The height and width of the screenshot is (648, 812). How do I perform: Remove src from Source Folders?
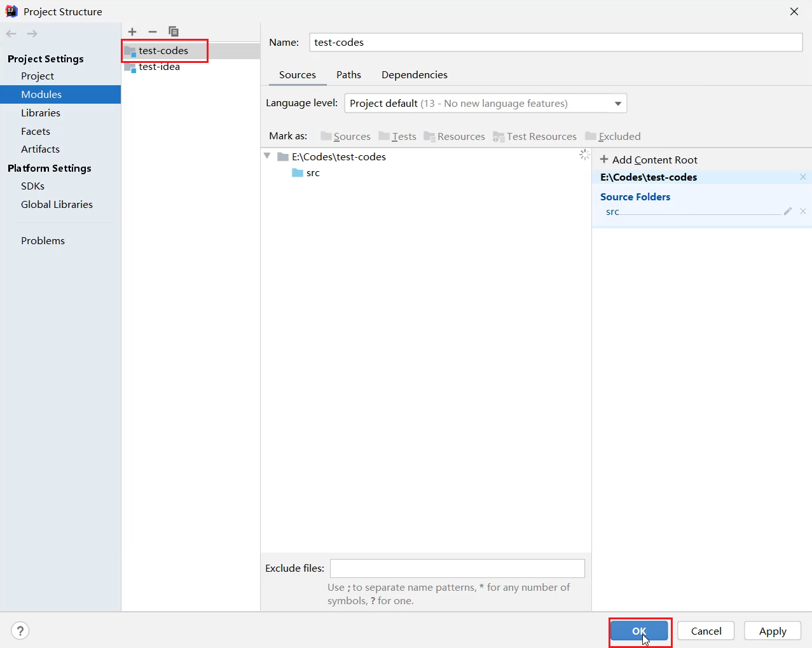(803, 211)
